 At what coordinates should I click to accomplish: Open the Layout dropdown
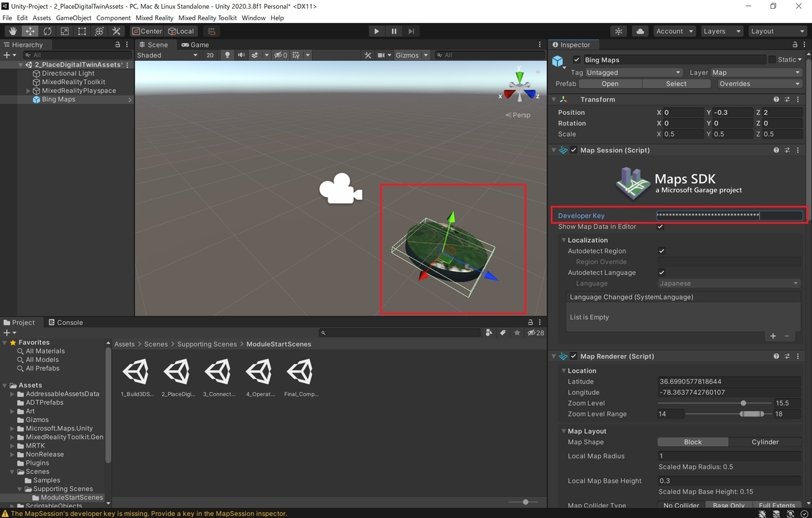pos(776,31)
